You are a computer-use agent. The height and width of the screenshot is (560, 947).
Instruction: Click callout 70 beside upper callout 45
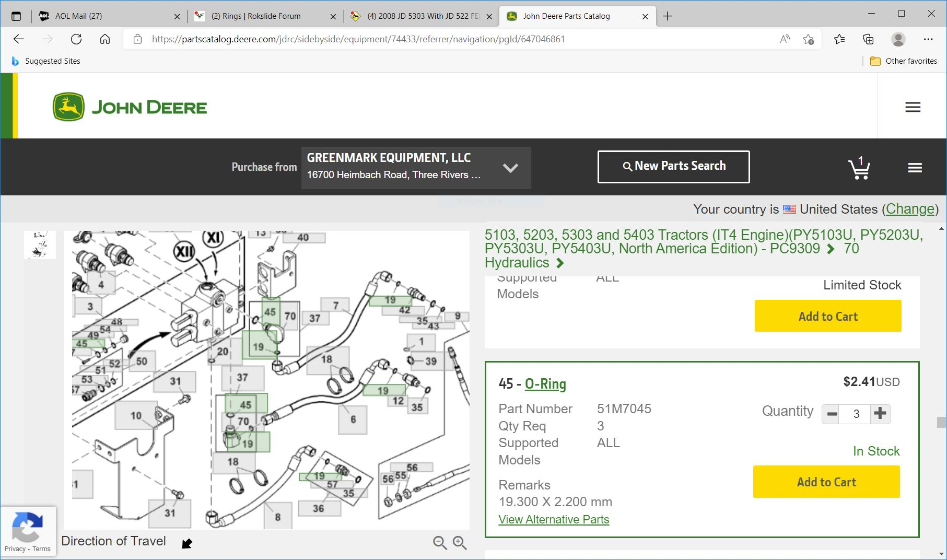pyautogui.click(x=290, y=316)
